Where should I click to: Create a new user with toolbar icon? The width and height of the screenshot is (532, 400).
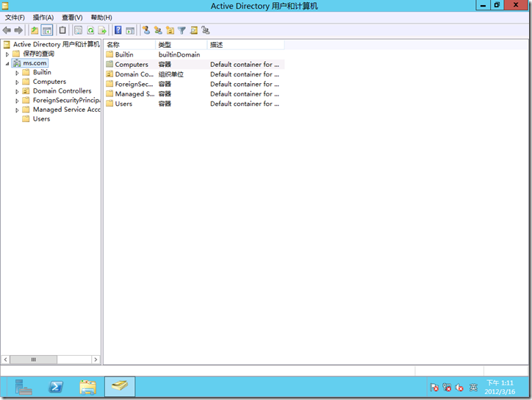point(146,31)
